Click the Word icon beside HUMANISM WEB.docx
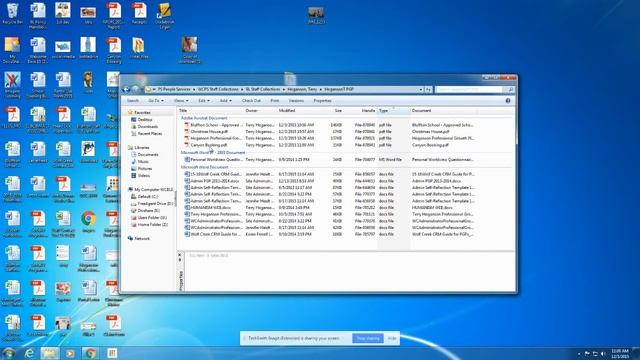This screenshot has height=360, width=640. 187,207
